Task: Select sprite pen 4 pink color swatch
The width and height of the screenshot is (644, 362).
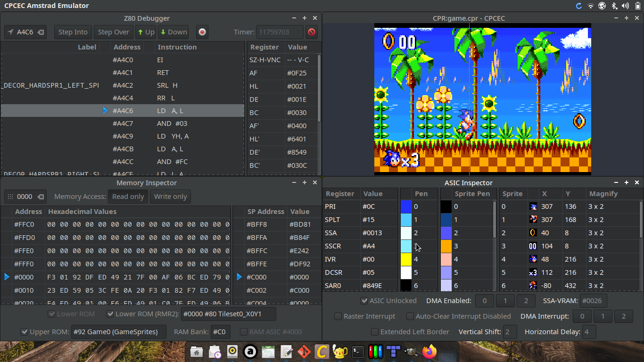Action: pos(446,259)
